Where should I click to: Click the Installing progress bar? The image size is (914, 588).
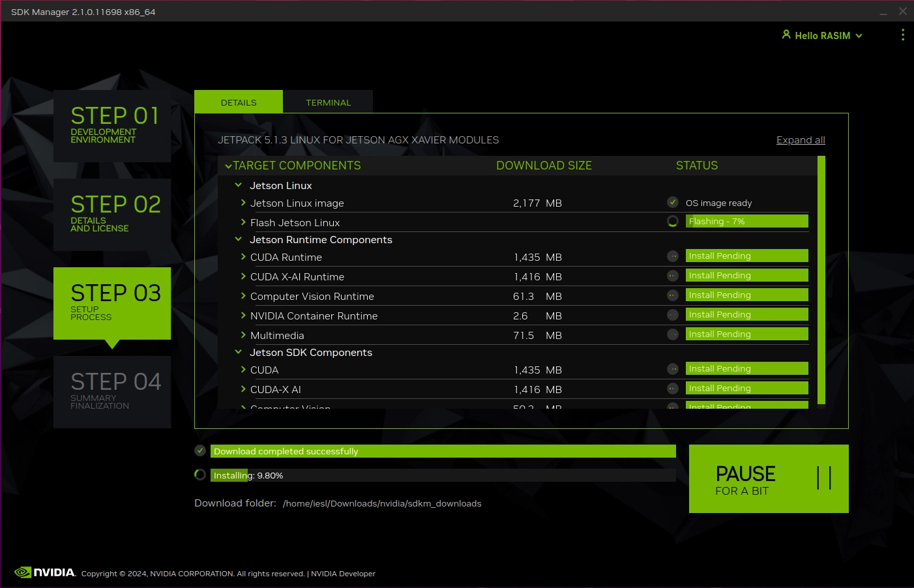point(443,475)
